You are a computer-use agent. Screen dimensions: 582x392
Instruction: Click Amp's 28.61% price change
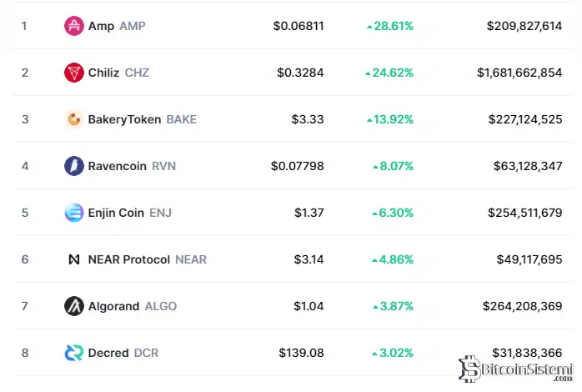coord(389,26)
